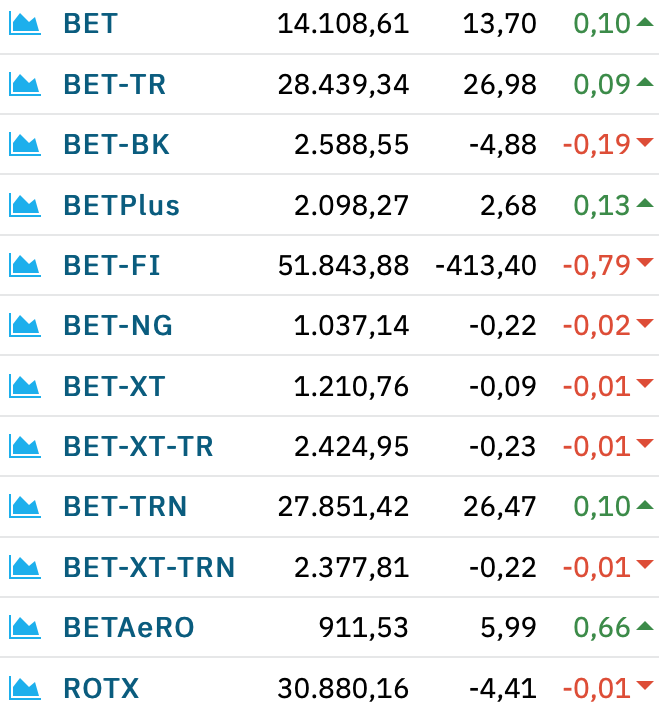
Task: Open the BET-XT-TRN index link
Action: coord(149,567)
